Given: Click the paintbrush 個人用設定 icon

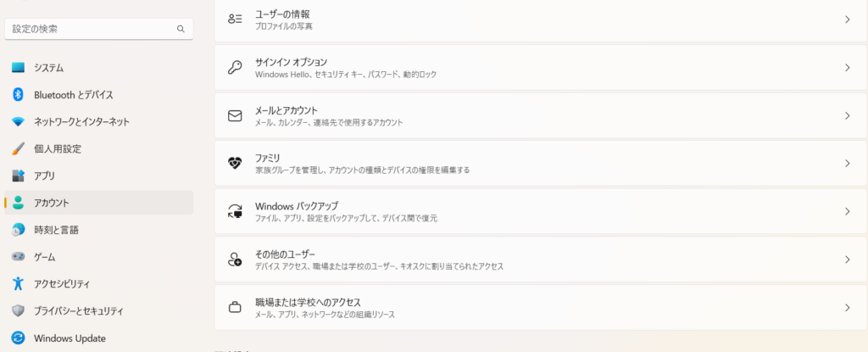Looking at the screenshot, I should tap(19, 148).
